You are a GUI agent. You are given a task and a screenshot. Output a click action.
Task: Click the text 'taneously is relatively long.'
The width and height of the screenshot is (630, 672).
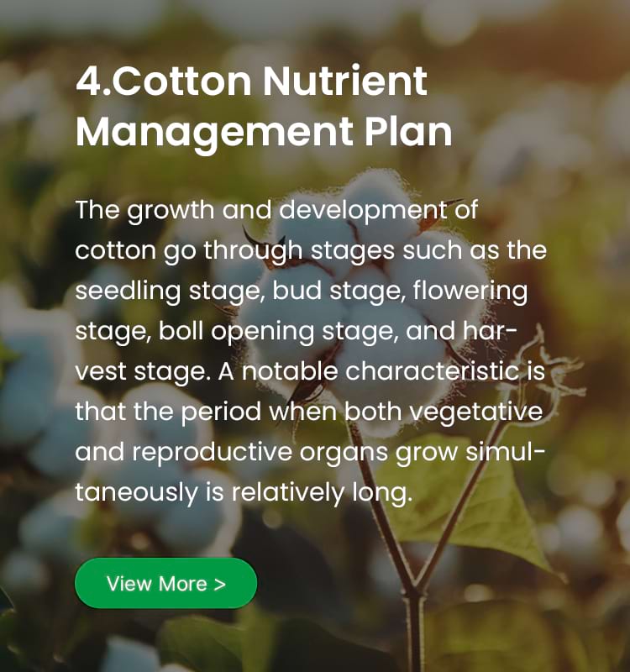(244, 493)
